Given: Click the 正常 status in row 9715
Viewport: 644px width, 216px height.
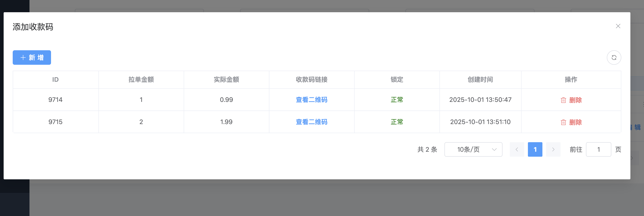Looking at the screenshot, I should (x=397, y=122).
